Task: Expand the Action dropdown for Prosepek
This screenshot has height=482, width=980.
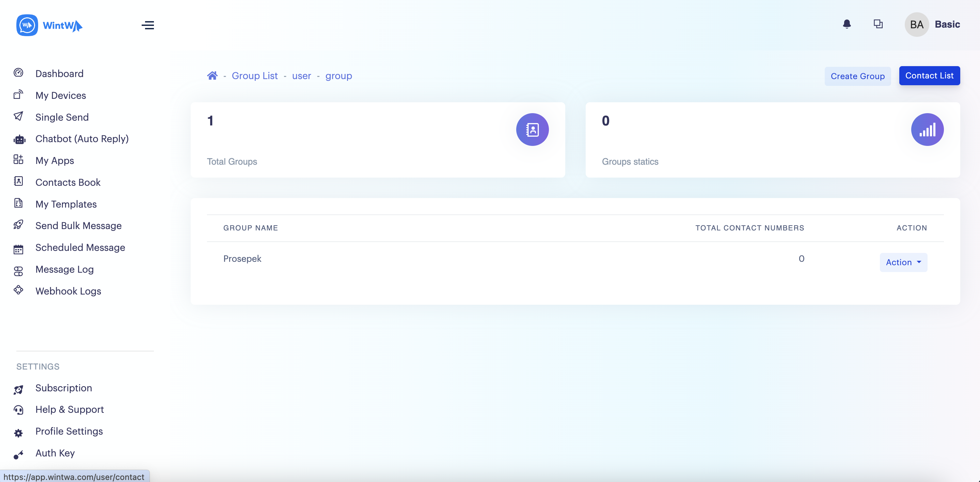Action: pos(903,262)
